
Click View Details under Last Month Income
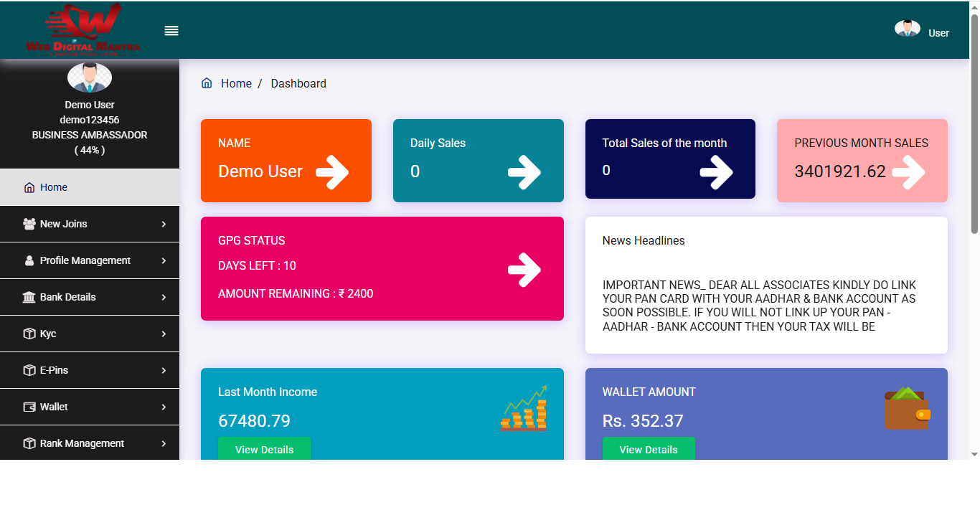264,449
